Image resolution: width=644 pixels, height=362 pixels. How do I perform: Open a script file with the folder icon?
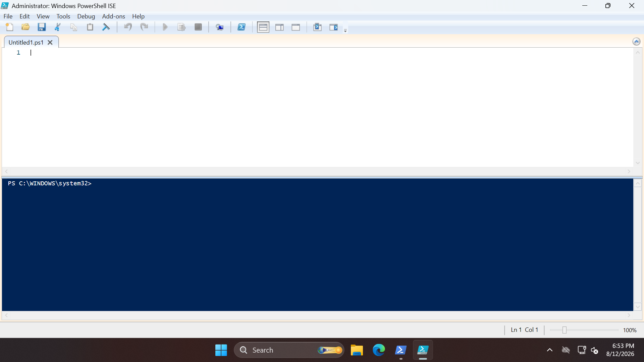pyautogui.click(x=25, y=27)
